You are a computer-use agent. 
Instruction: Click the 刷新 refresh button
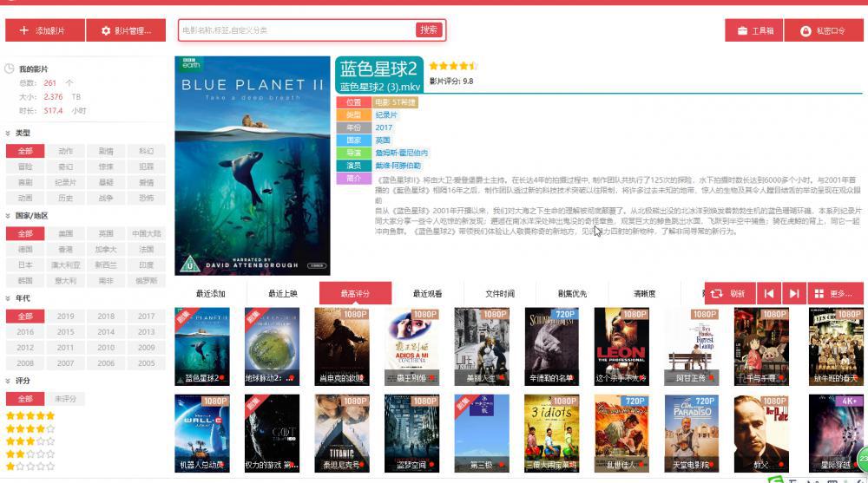coord(730,293)
